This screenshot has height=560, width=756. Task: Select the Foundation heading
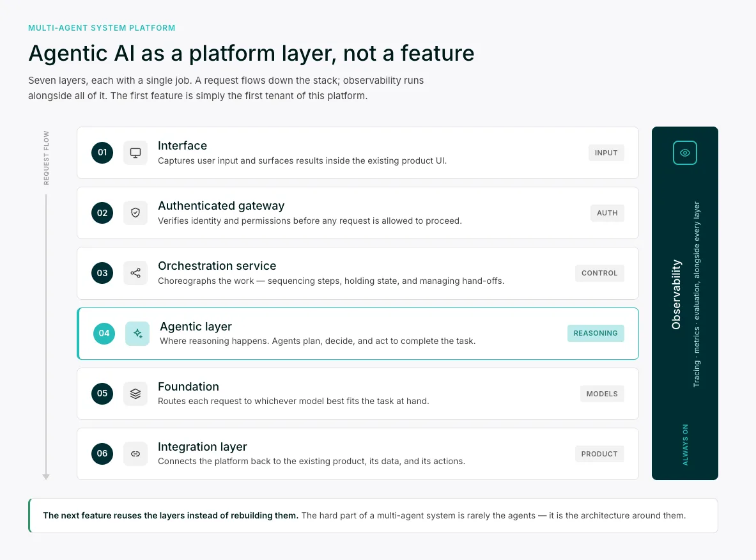pos(189,387)
